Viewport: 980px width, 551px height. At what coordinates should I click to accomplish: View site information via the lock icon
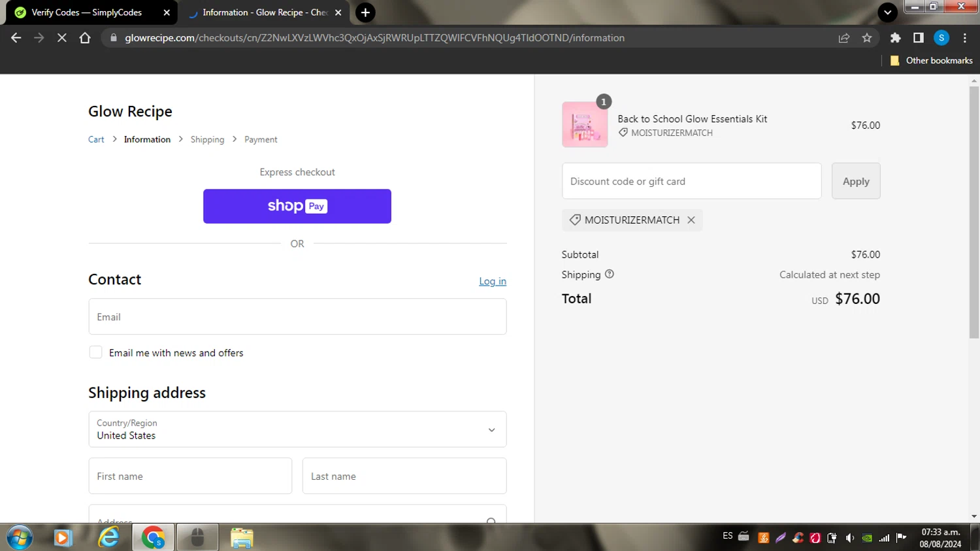pyautogui.click(x=114, y=38)
